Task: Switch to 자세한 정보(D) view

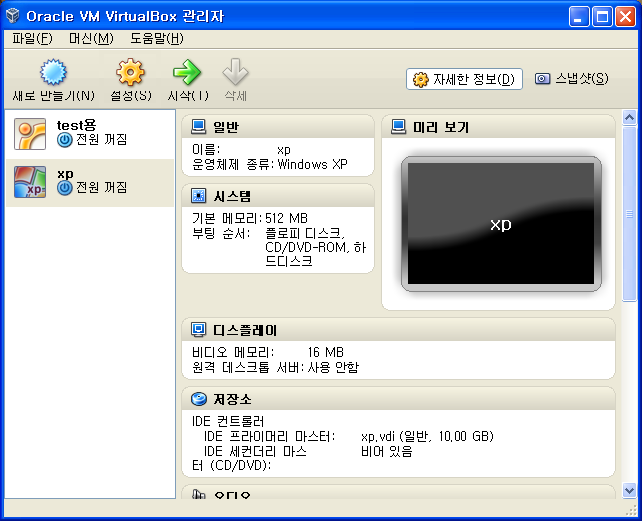Action: (464, 79)
